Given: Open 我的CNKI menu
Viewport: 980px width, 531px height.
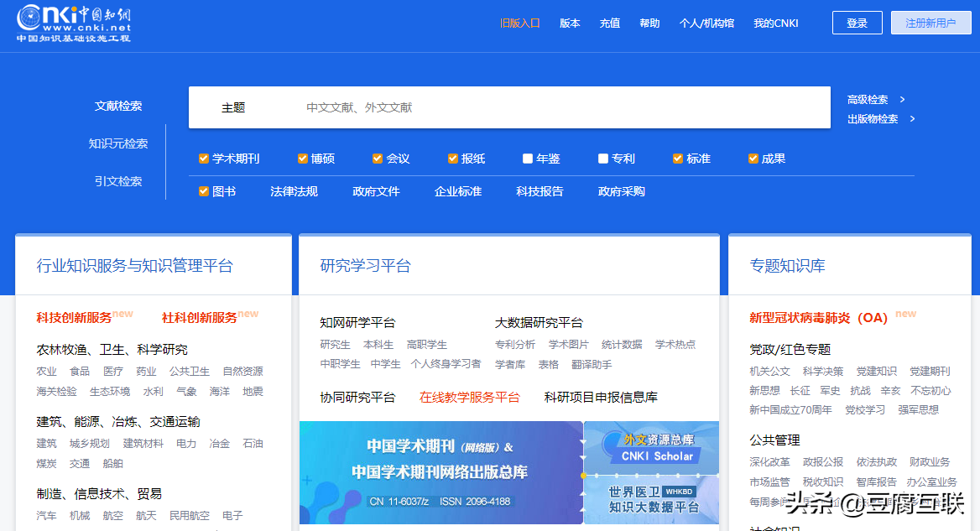Looking at the screenshot, I should click(775, 23).
